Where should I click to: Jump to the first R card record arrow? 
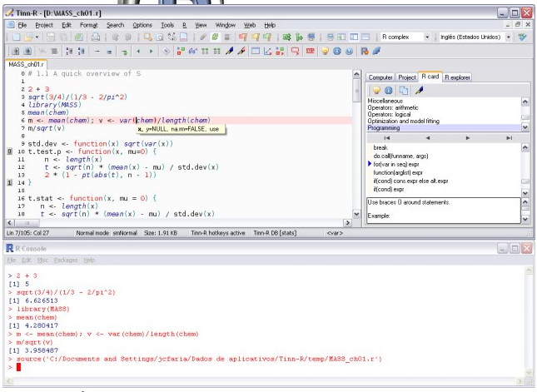tap(386, 137)
